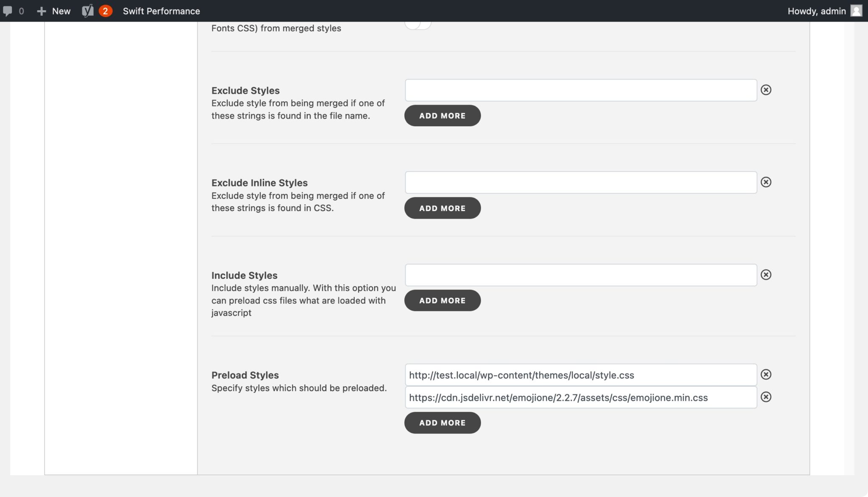The height and width of the screenshot is (497, 868).
Task: Click the plus icon next to New
Action: (x=41, y=11)
